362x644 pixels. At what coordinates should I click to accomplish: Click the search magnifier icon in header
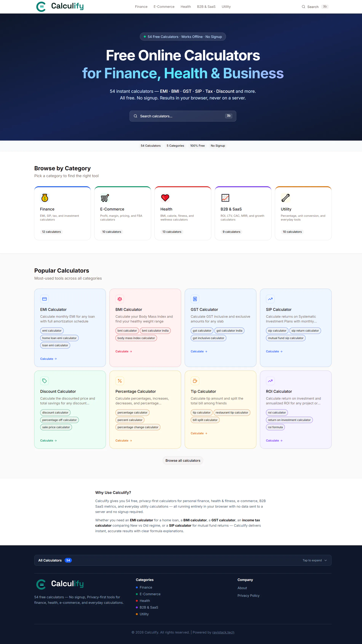tap(303, 7)
